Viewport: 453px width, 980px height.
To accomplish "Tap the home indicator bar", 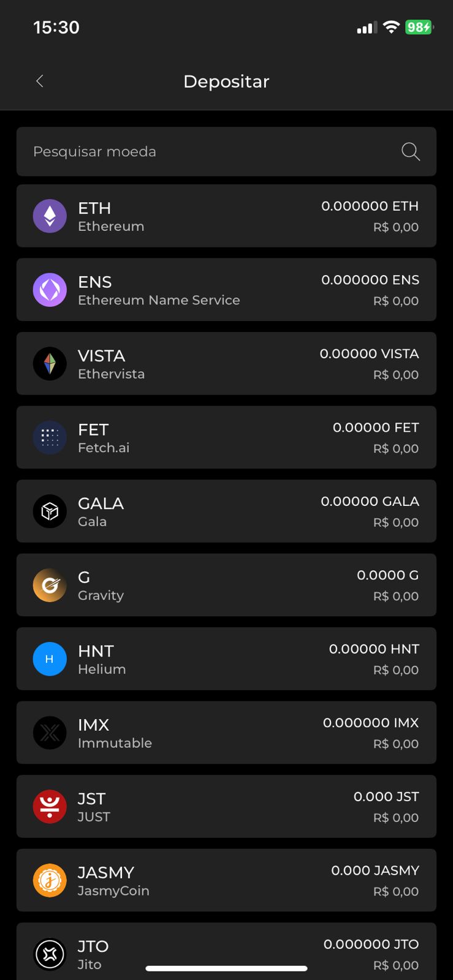I will [226, 968].
